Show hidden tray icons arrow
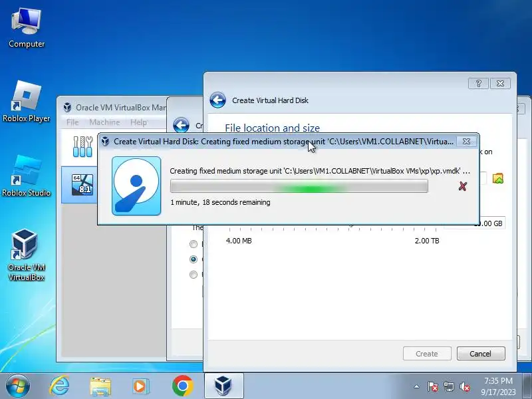This screenshot has height=399, width=532. [417, 386]
